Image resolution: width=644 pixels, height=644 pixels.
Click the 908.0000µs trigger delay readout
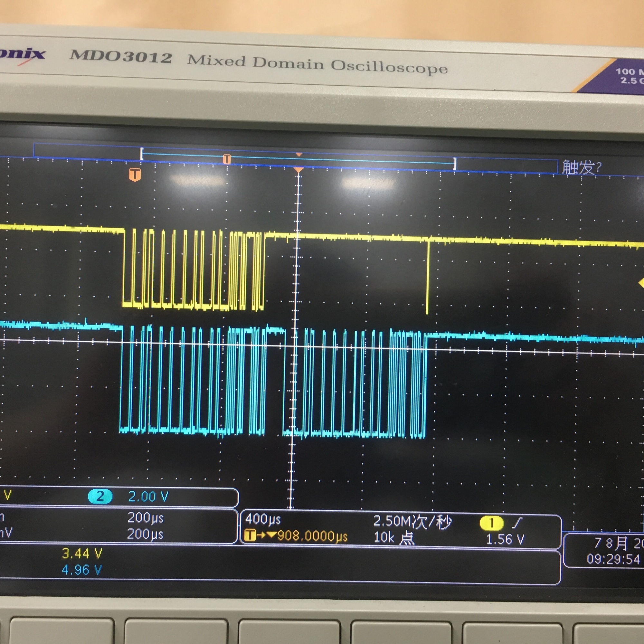click(312, 536)
